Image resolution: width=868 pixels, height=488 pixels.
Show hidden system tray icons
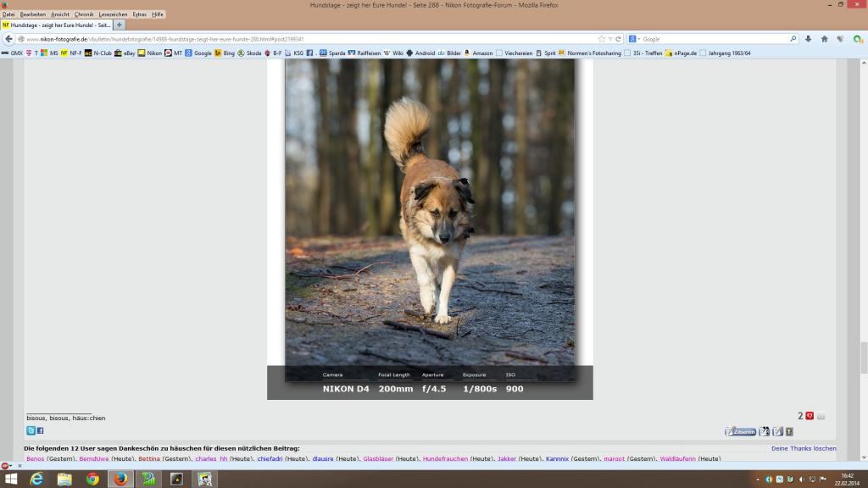(x=758, y=480)
